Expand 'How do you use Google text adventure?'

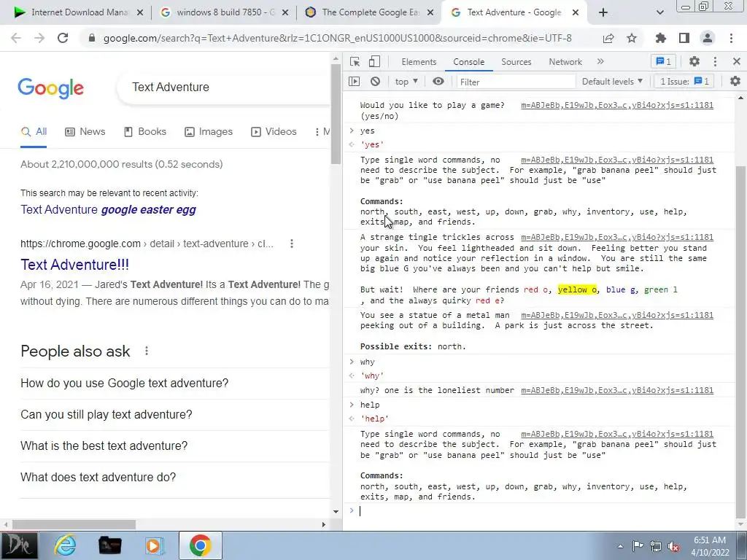click(x=175, y=384)
